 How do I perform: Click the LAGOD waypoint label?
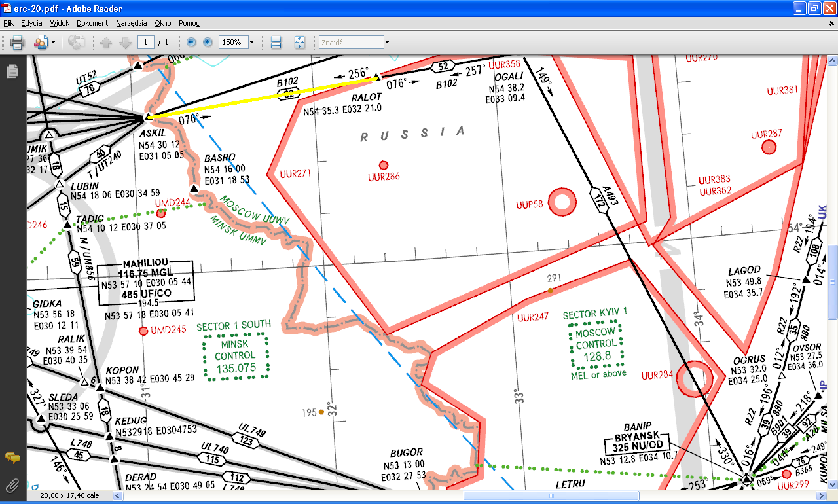[x=744, y=270]
